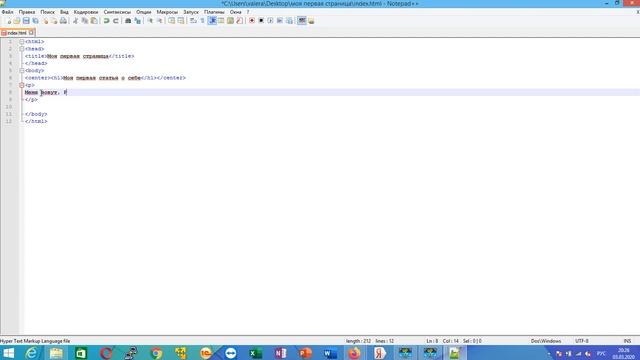
Task: Click the Close document toolbar icon
Action: point(45,20)
